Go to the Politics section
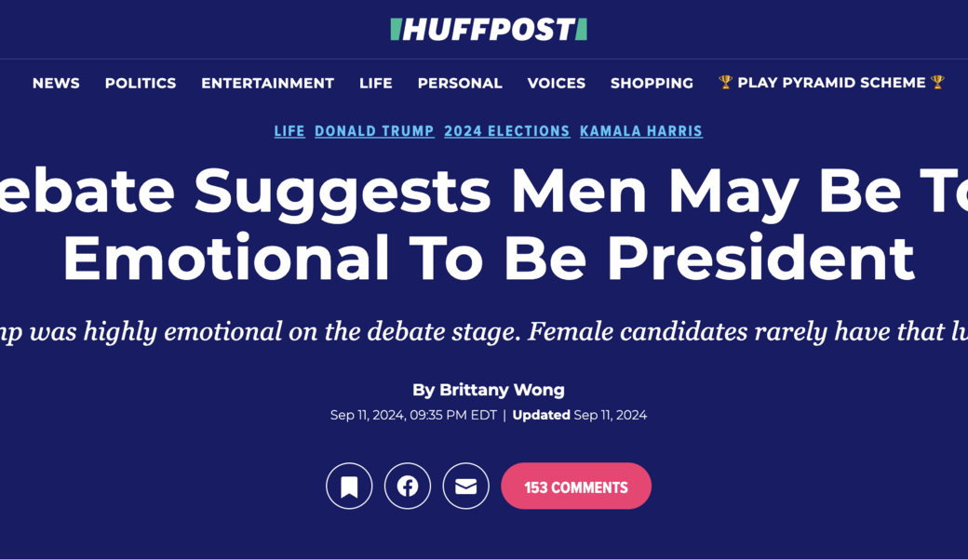The width and height of the screenshot is (968, 560). click(x=141, y=83)
